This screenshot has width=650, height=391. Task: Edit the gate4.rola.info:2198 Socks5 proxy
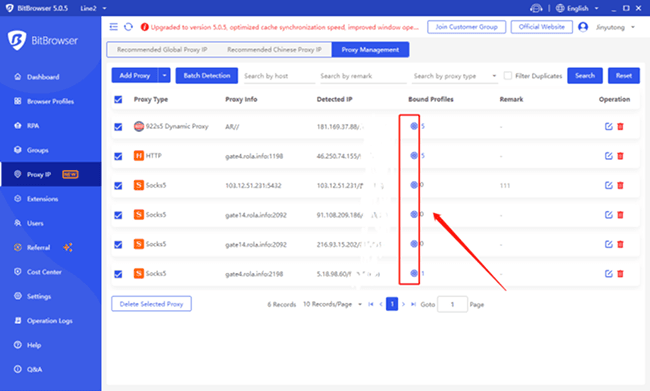click(x=608, y=274)
